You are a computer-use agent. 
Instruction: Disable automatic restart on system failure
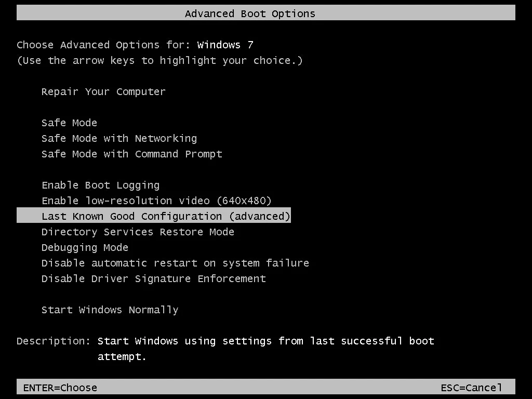pyautogui.click(x=175, y=263)
